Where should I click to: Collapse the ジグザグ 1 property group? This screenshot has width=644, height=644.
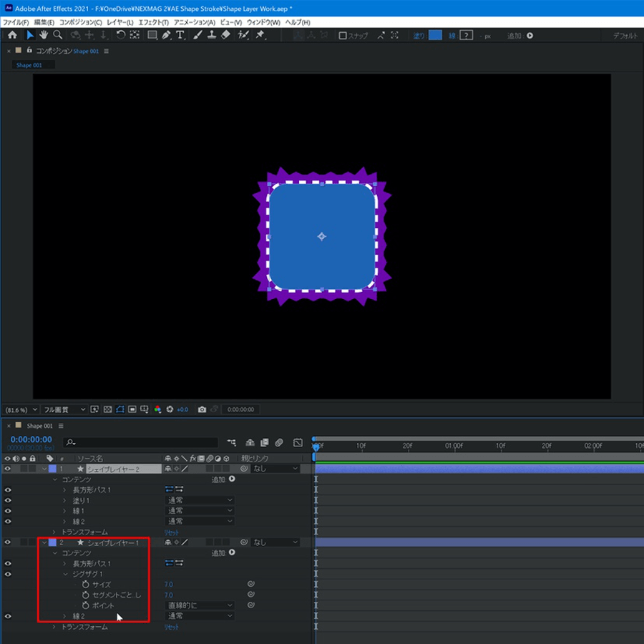(x=64, y=574)
